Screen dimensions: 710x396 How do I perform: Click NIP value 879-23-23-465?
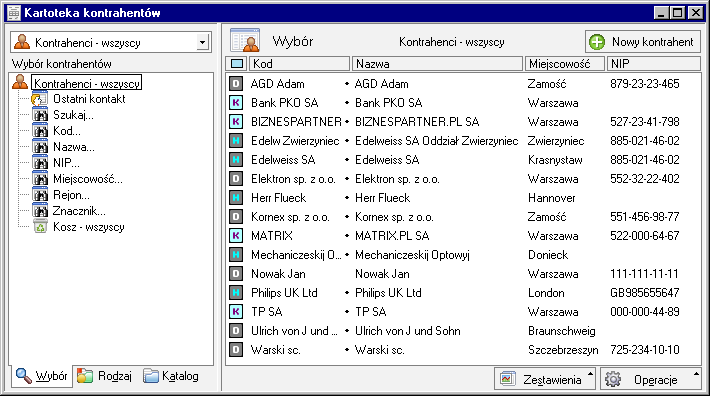(644, 84)
